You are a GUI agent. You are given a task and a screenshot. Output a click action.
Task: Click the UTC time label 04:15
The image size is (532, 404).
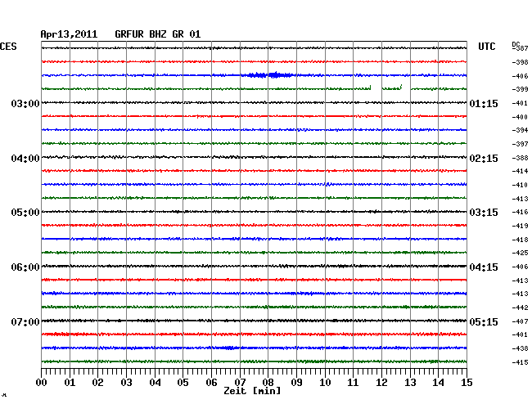(484, 267)
